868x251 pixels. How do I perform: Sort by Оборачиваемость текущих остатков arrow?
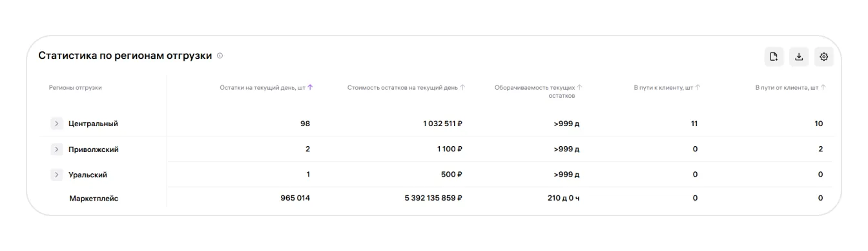tap(579, 87)
